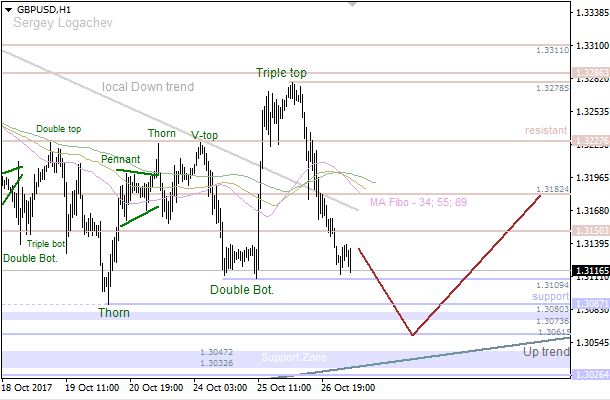Select the 1.32853 price tag on axis
Screen dimensions: 610x400
pos(589,73)
